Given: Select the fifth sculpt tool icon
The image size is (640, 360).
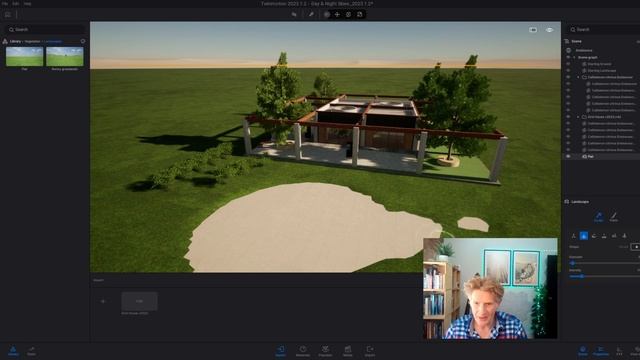Looking at the screenshot, I should click(x=614, y=236).
